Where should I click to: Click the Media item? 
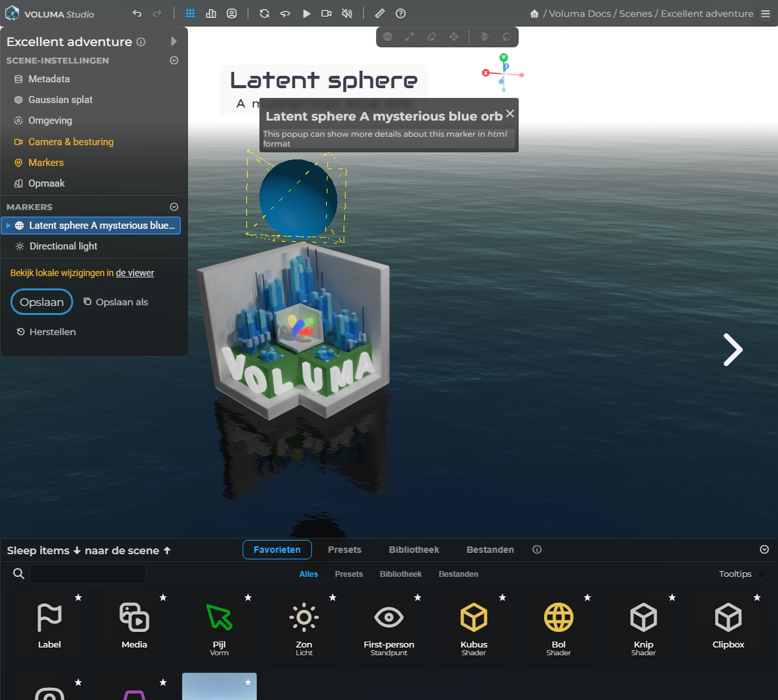[x=134, y=625]
